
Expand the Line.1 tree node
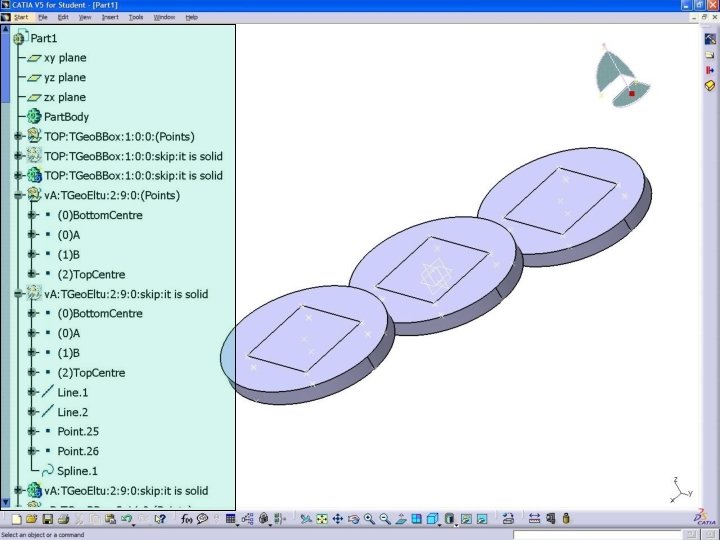pos(31,393)
